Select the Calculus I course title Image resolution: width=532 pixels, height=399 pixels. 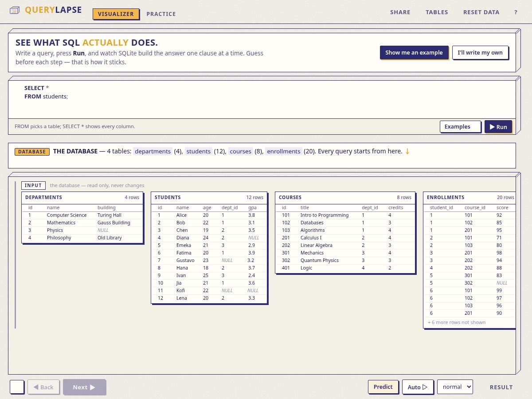pyautogui.click(x=311, y=238)
